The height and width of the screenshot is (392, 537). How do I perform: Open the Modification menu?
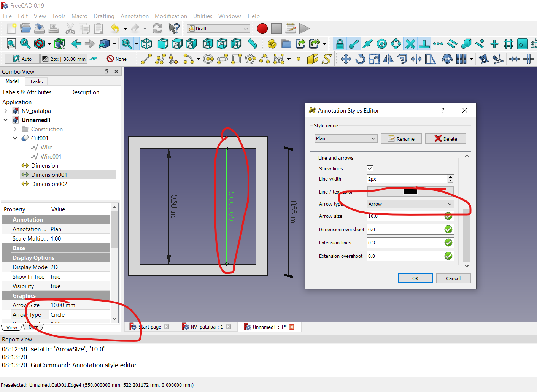171,16
